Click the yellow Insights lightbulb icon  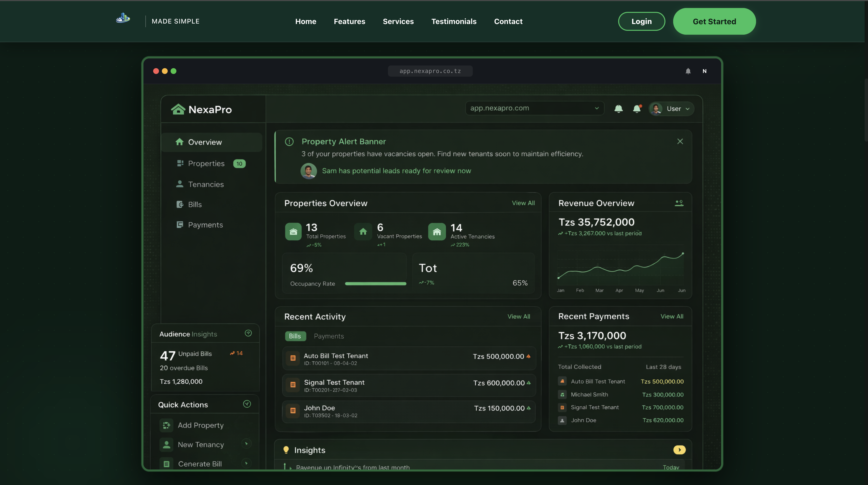point(286,450)
